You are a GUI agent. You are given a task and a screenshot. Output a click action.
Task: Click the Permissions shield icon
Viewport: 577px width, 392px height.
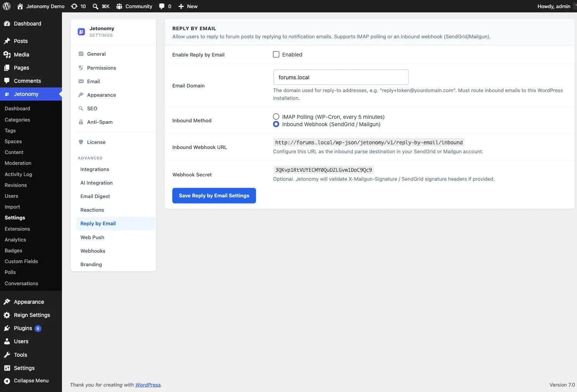point(81,68)
